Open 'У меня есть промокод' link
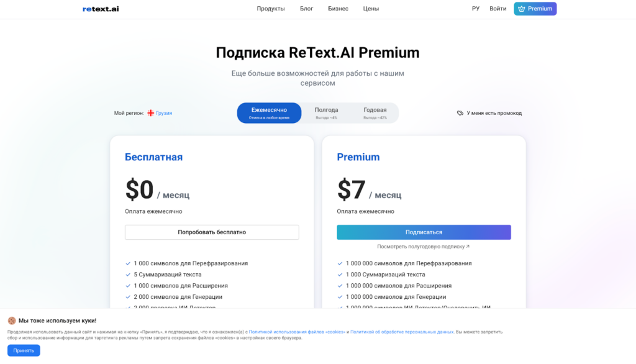The width and height of the screenshot is (636, 364). tap(494, 113)
